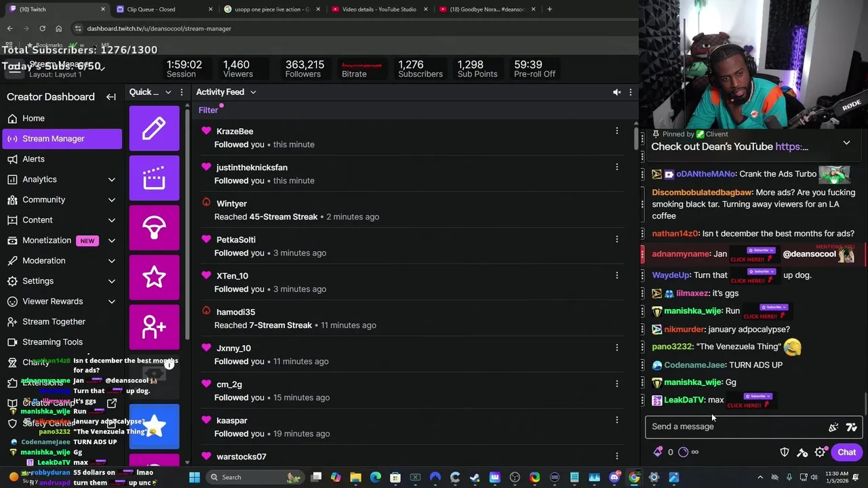The width and height of the screenshot is (868, 488).
Task: Open options for XTen_10 follow event
Action: (x=617, y=275)
